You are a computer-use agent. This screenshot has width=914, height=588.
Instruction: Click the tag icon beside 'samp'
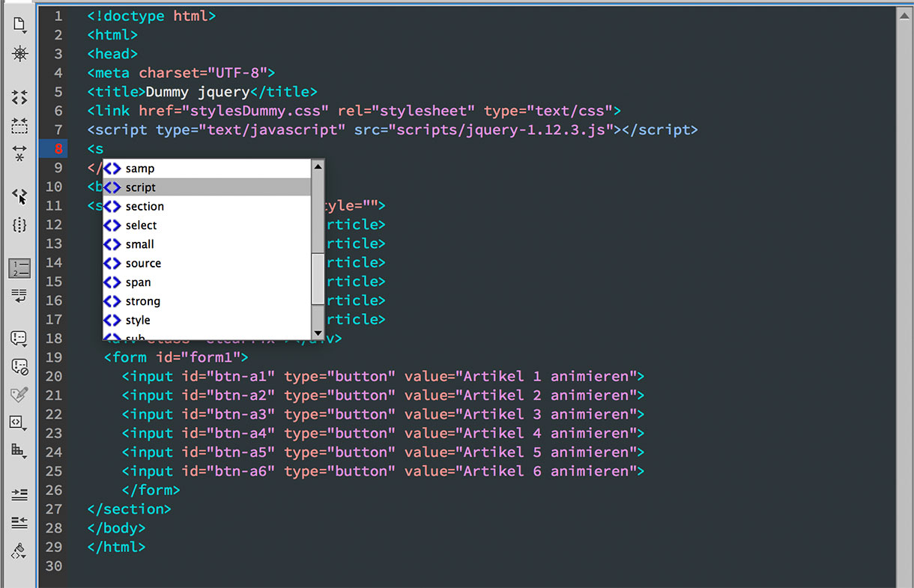point(112,169)
